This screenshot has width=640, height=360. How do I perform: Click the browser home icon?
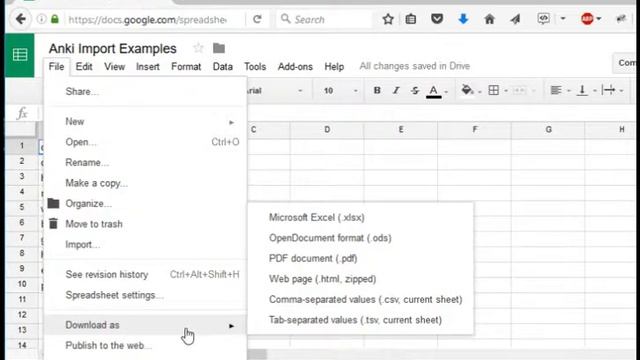click(x=489, y=19)
